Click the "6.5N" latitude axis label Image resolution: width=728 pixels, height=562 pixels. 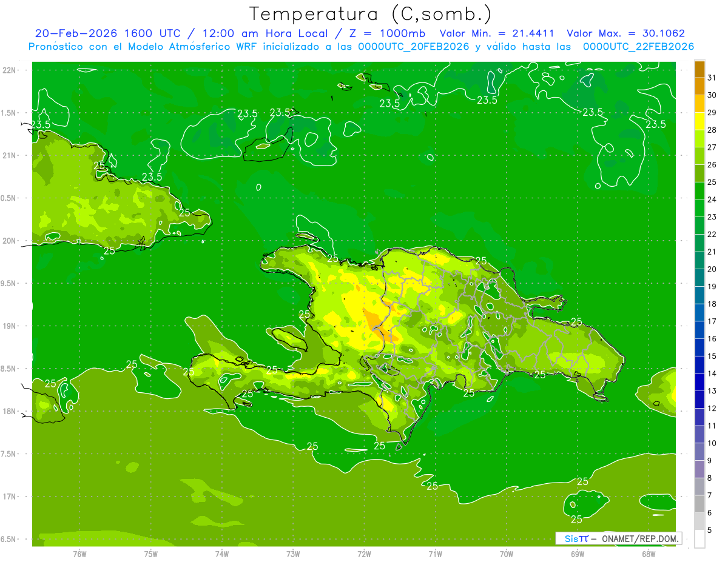click(x=8, y=540)
